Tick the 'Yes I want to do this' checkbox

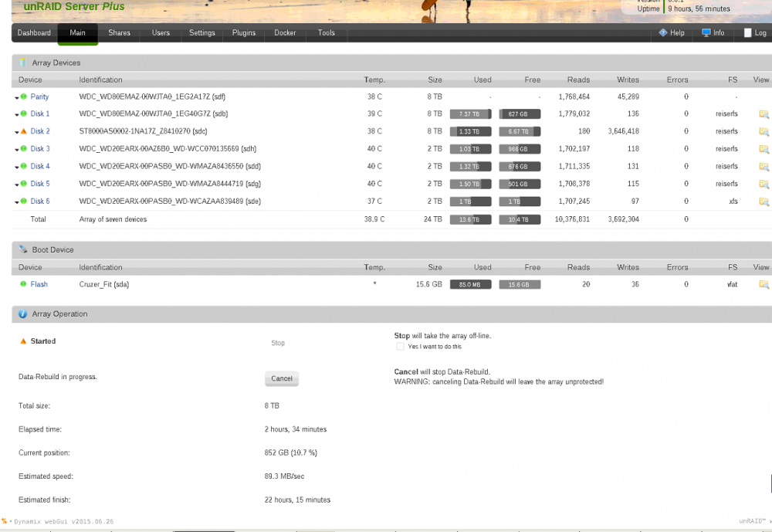click(x=400, y=346)
